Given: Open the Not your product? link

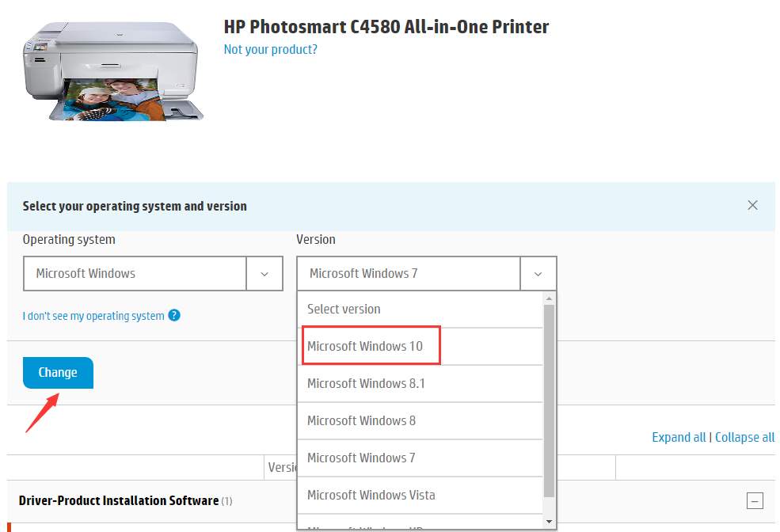Looking at the screenshot, I should [271, 49].
